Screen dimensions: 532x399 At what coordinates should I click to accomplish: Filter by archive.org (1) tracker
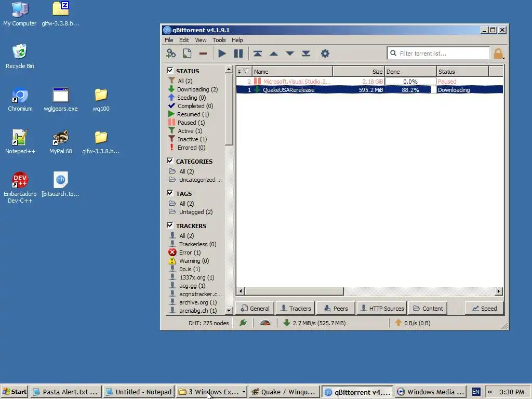coord(193,302)
